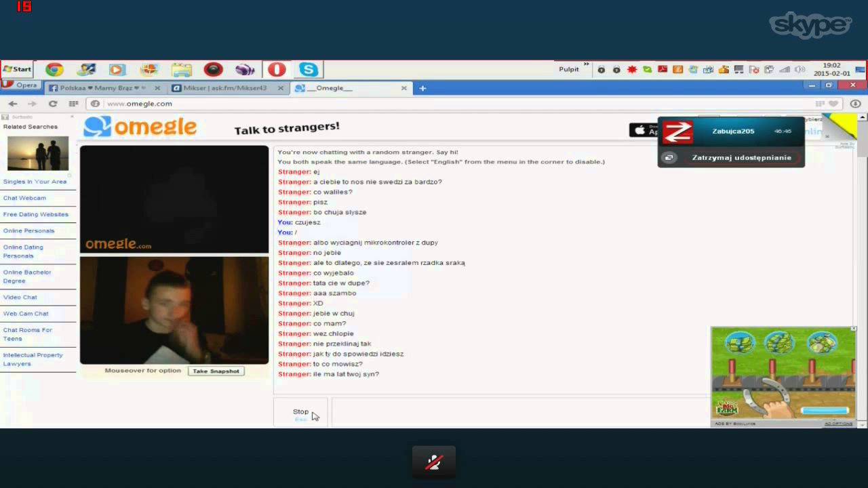Image resolution: width=868 pixels, height=488 pixels.
Task: Close the Omegle tab
Action: coord(403,88)
